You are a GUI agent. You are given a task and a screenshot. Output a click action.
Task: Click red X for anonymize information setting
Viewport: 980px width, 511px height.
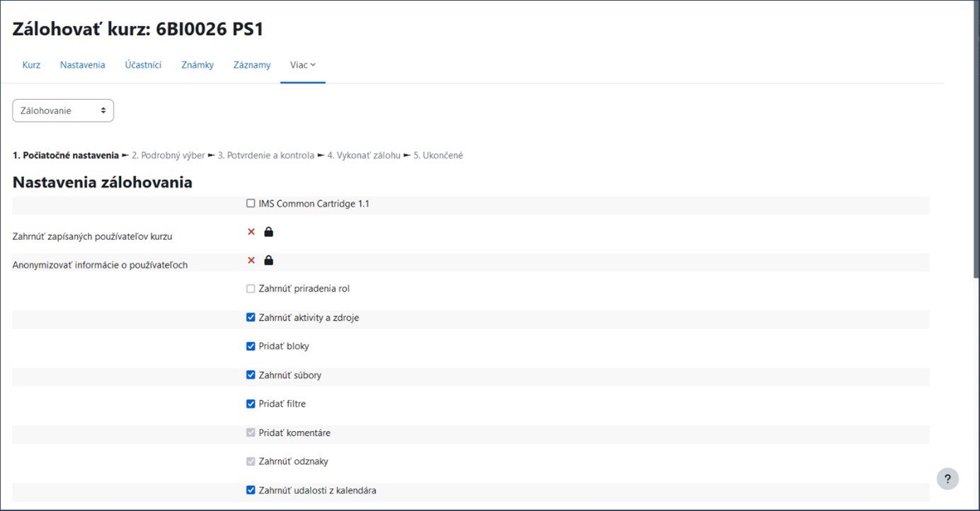click(251, 260)
